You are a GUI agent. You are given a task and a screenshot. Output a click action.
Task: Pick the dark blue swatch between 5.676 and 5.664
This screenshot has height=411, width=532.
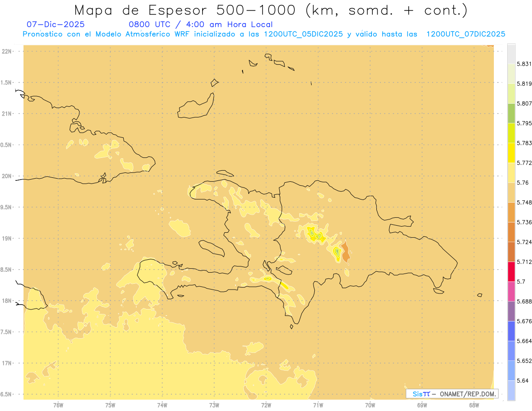(511, 331)
